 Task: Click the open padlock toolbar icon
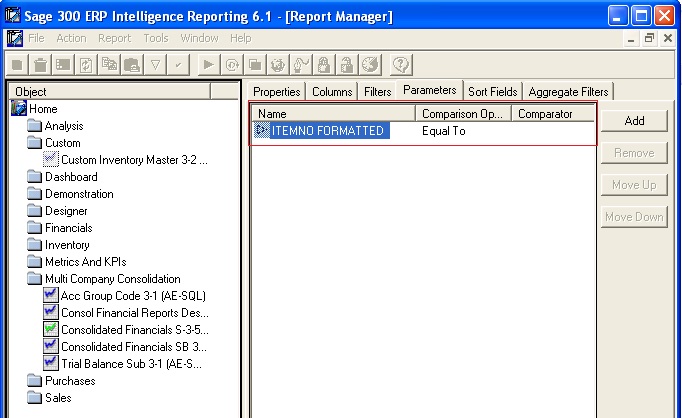pyautogui.click(x=347, y=65)
